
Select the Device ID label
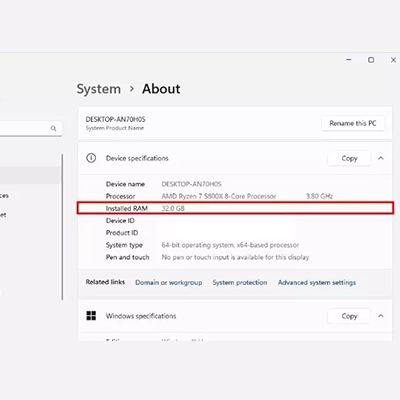[x=120, y=221]
